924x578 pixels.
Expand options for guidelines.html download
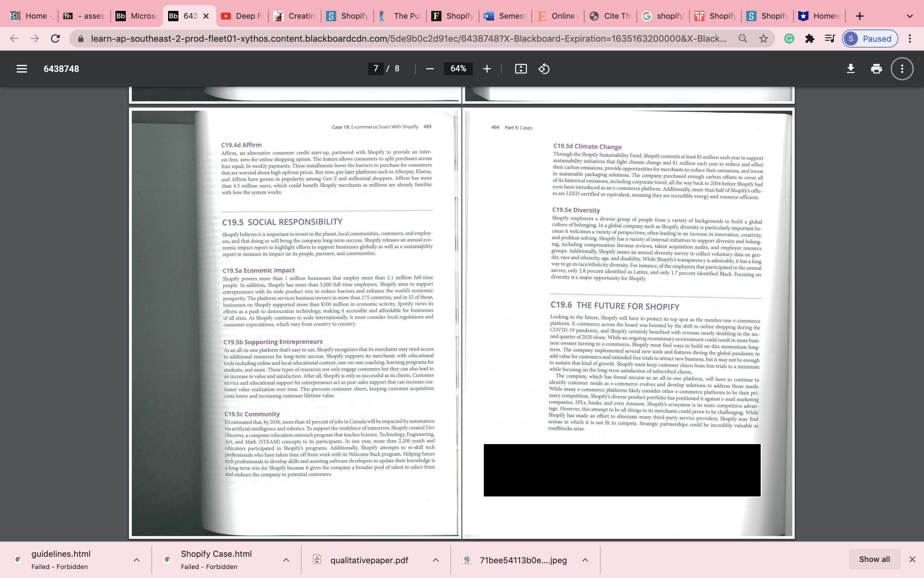137,560
